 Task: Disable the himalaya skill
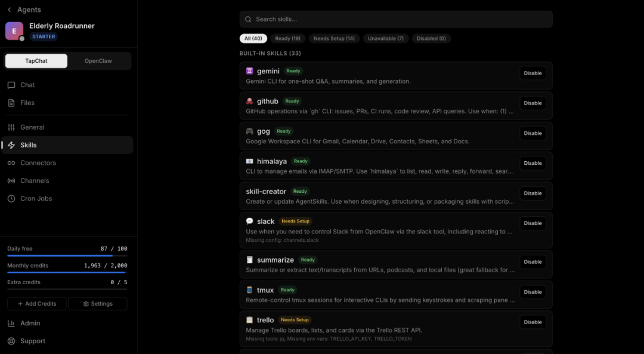pyautogui.click(x=532, y=163)
